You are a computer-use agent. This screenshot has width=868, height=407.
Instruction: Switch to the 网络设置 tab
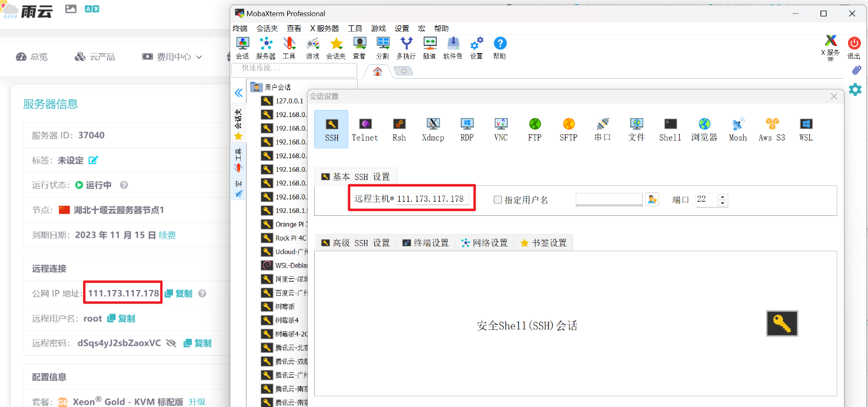484,243
